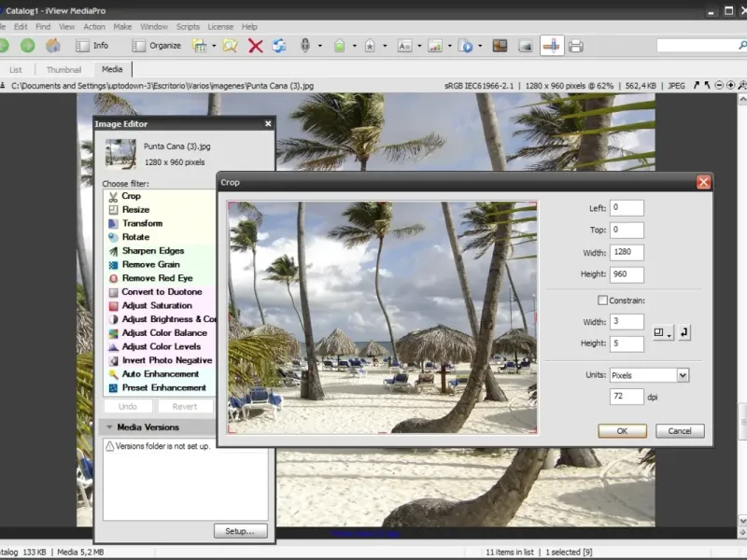Enable the Constrain checkbox

[603, 301]
